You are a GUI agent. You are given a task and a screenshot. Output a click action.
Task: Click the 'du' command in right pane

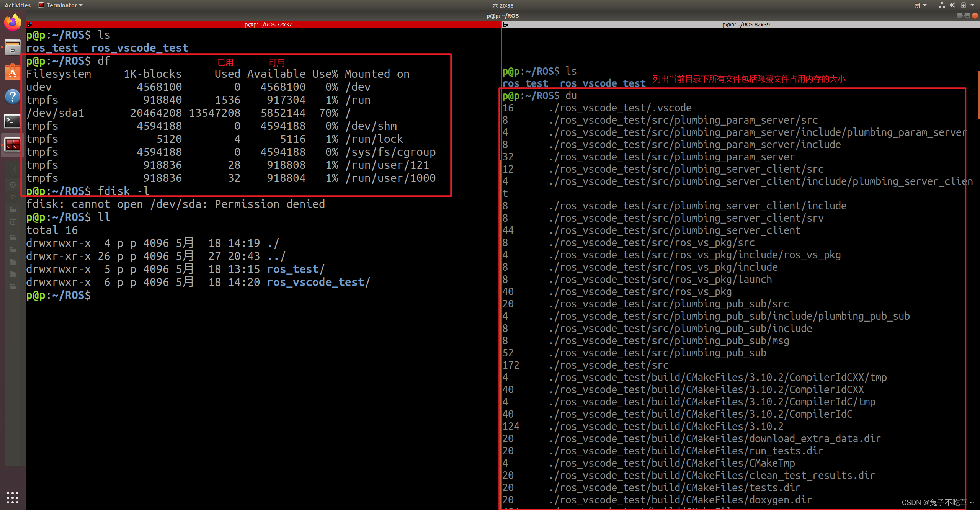(571, 96)
